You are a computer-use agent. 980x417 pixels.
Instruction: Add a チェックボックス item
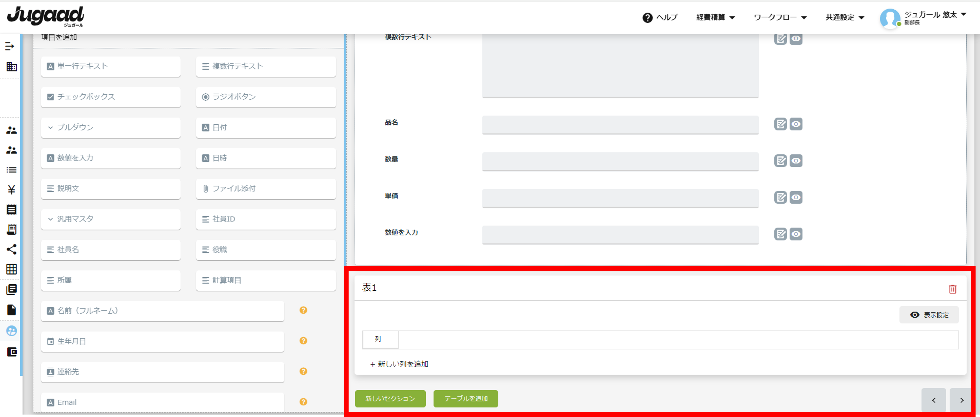[x=111, y=97]
